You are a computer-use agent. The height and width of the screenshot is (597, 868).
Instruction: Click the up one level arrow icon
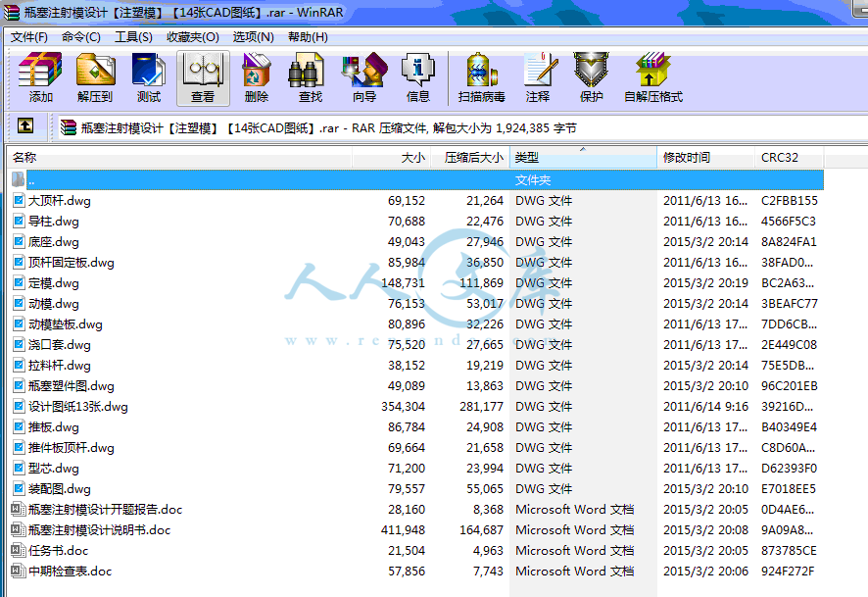click(25, 126)
